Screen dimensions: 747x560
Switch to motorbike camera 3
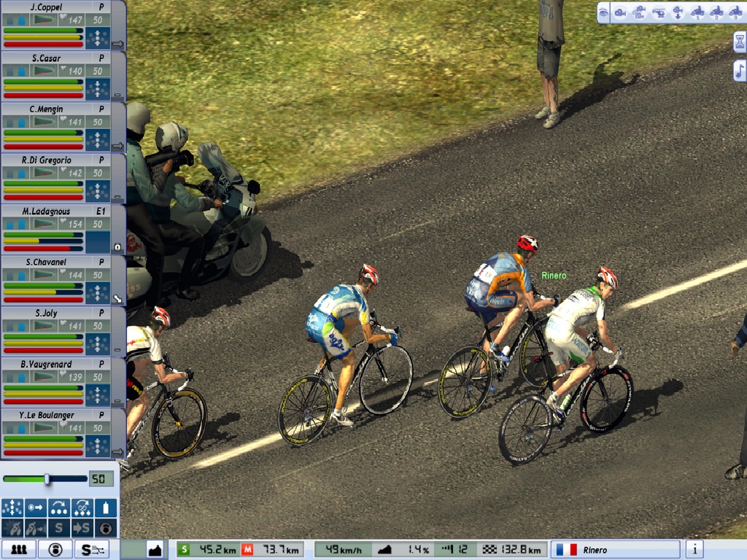point(735,12)
